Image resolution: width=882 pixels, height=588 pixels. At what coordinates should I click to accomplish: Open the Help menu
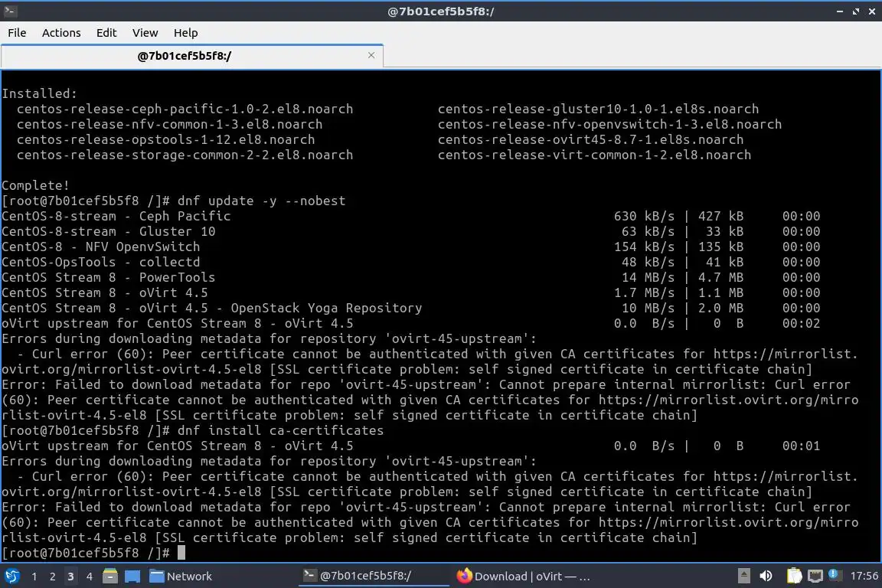(x=185, y=33)
